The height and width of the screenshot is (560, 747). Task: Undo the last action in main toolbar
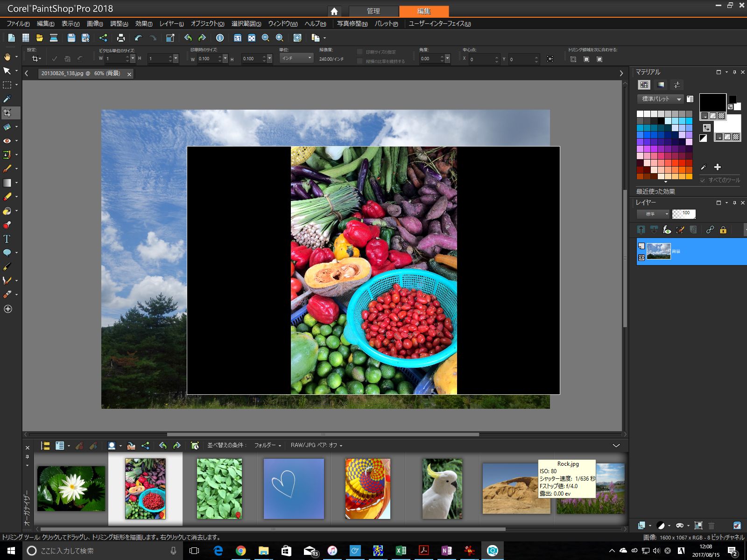(x=139, y=38)
